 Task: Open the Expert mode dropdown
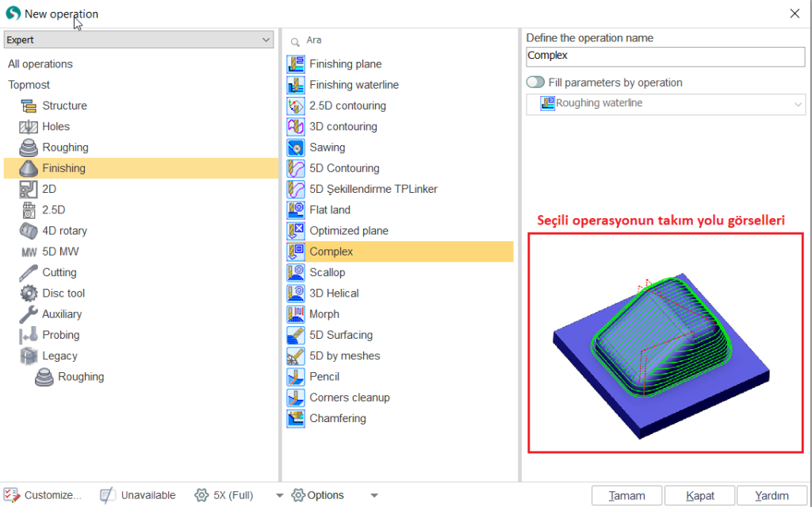pos(139,40)
